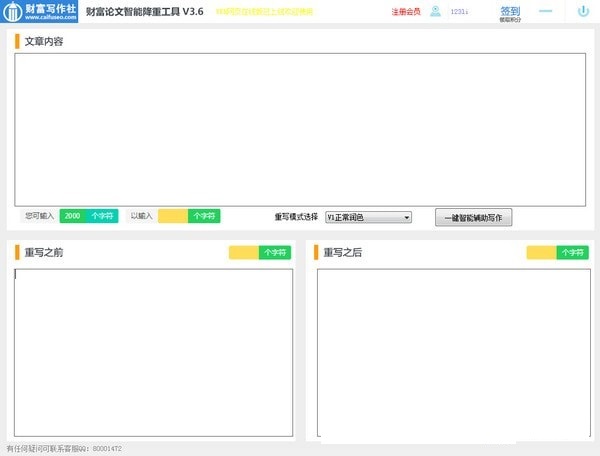Click the 文章内容 section heading
This screenshot has height=456, width=600.
click(x=44, y=41)
